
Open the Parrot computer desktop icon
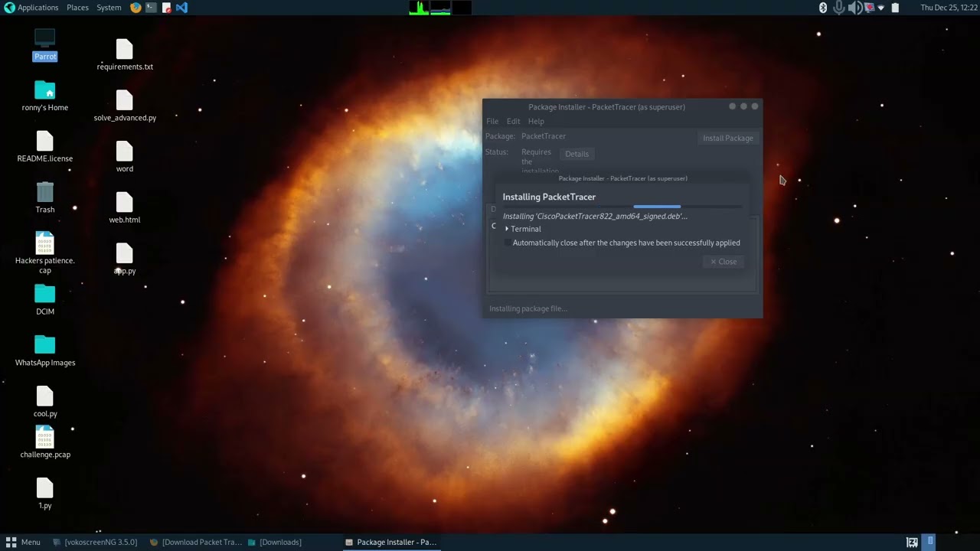point(45,39)
